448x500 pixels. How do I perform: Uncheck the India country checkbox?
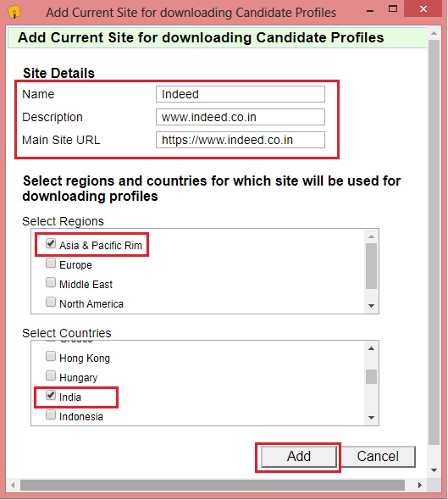[x=51, y=396]
